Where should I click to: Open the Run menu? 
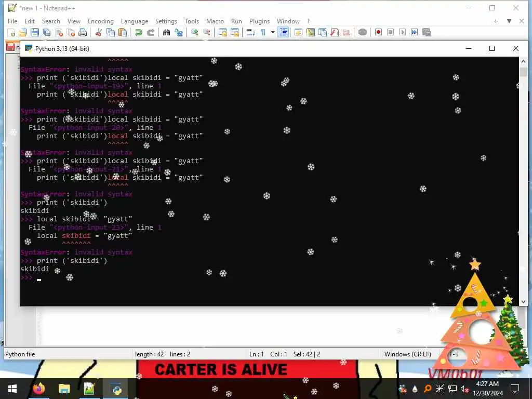pos(236,21)
